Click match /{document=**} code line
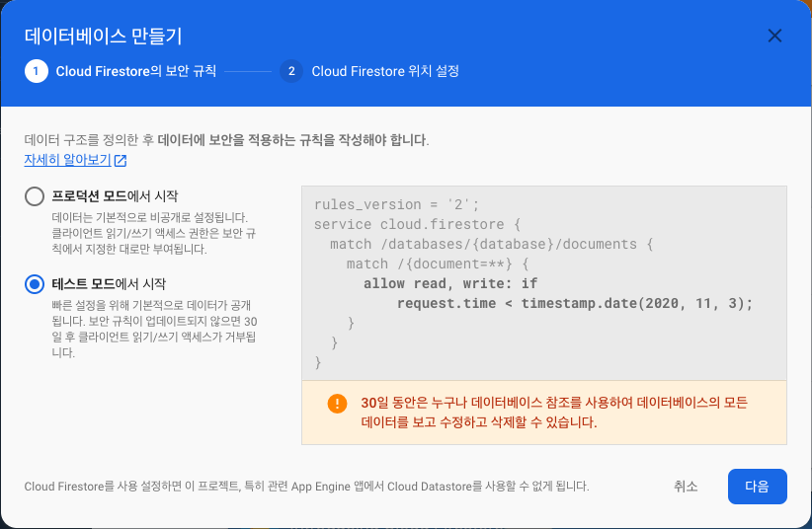 pyautogui.click(x=439, y=264)
